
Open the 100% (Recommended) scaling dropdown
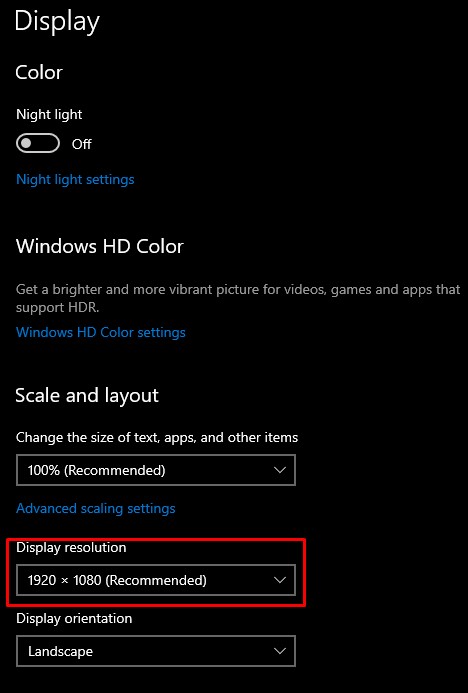tap(156, 470)
